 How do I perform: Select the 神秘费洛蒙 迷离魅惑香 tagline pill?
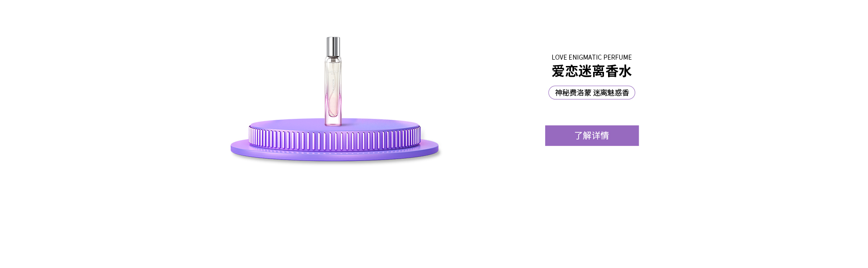pos(592,93)
